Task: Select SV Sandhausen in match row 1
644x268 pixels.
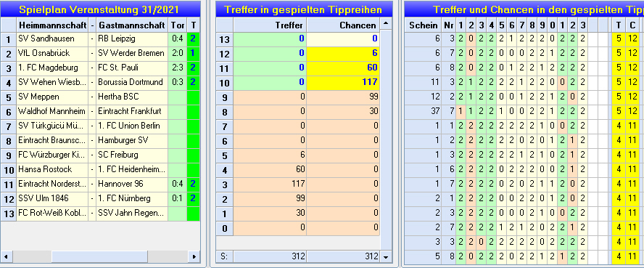Action: pos(52,39)
